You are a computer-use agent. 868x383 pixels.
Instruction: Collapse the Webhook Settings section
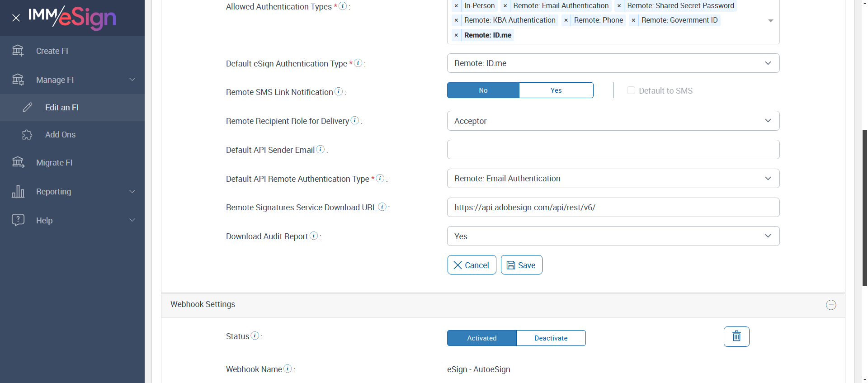point(831,305)
